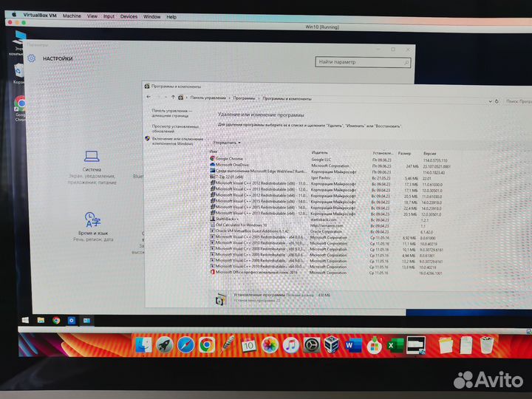Open Microsoft Excel from the dock

click(395, 345)
